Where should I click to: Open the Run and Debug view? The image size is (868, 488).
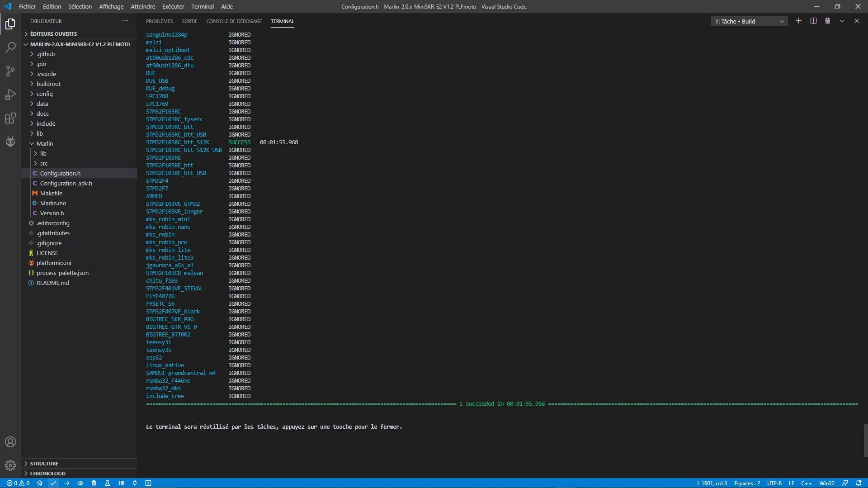[10, 95]
